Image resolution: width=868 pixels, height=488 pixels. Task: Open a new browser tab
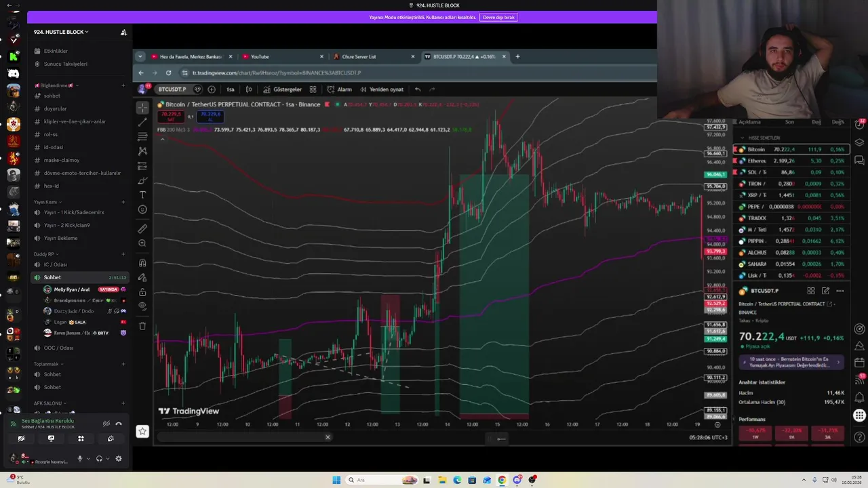coord(517,56)
